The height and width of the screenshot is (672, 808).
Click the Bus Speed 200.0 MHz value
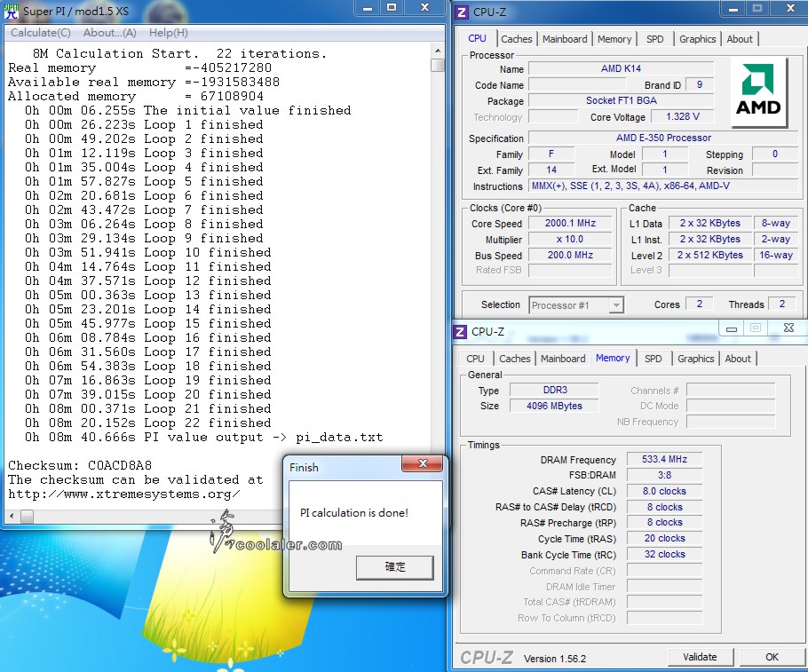[570, 255]
